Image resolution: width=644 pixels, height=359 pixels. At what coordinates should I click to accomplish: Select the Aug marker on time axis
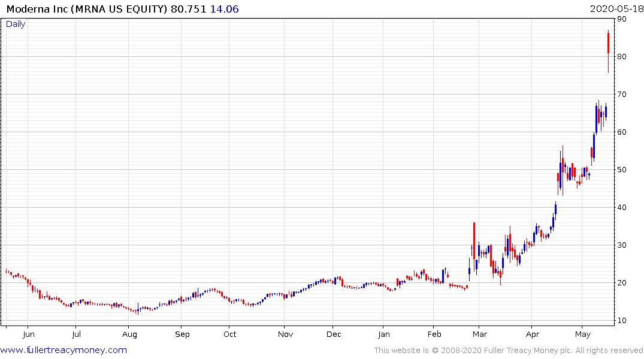(x=129, y=334)
